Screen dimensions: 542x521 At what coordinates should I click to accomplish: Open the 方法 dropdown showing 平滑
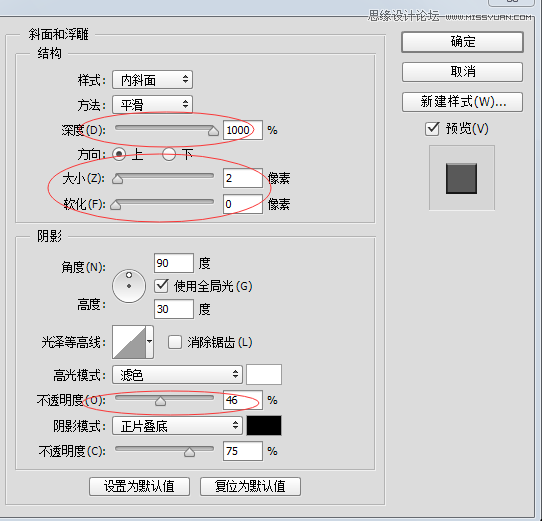tap(152, 104)
